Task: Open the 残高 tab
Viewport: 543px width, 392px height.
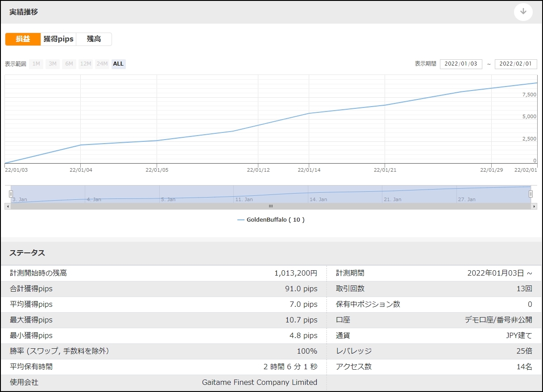Action: point(94,39)
